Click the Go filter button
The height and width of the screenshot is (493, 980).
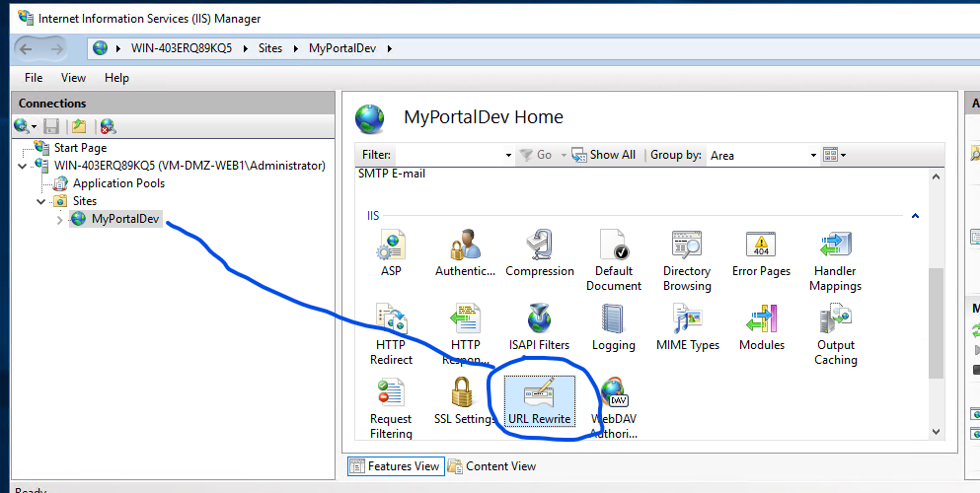pos(537,155)
